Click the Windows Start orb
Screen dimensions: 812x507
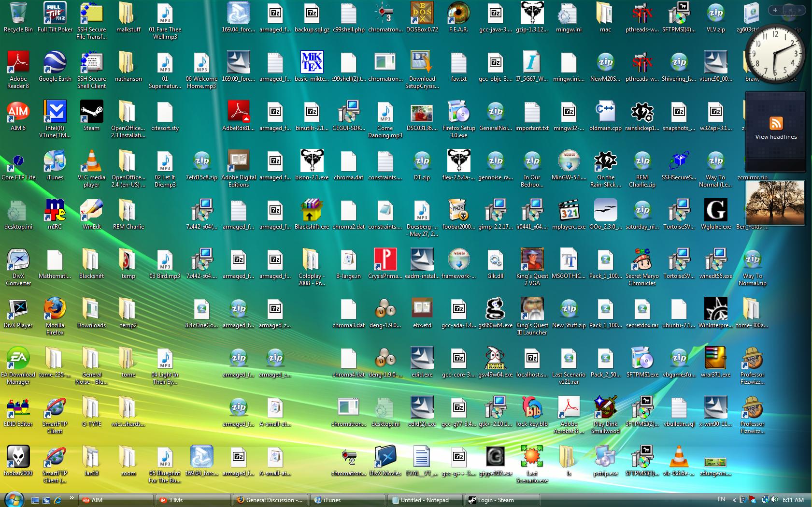click(x=14, y=499)
